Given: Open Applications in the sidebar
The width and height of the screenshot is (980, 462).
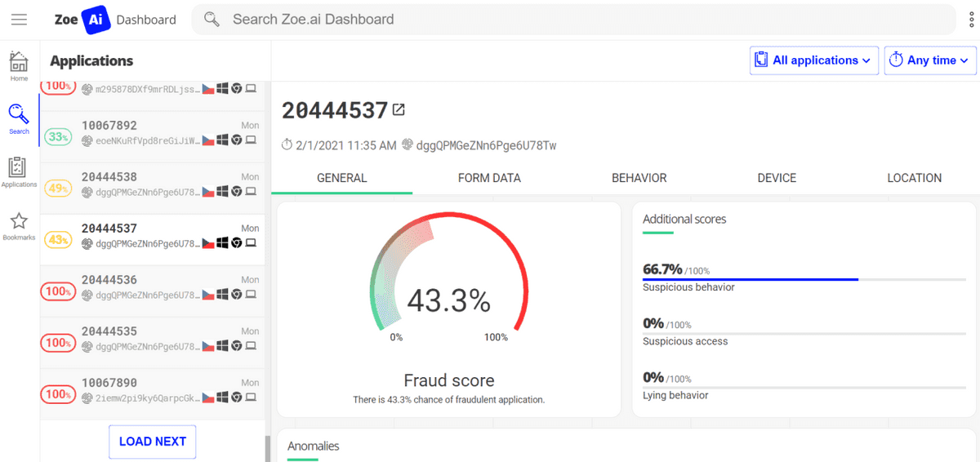Looking at the screenshot, I should click(19, 172).
